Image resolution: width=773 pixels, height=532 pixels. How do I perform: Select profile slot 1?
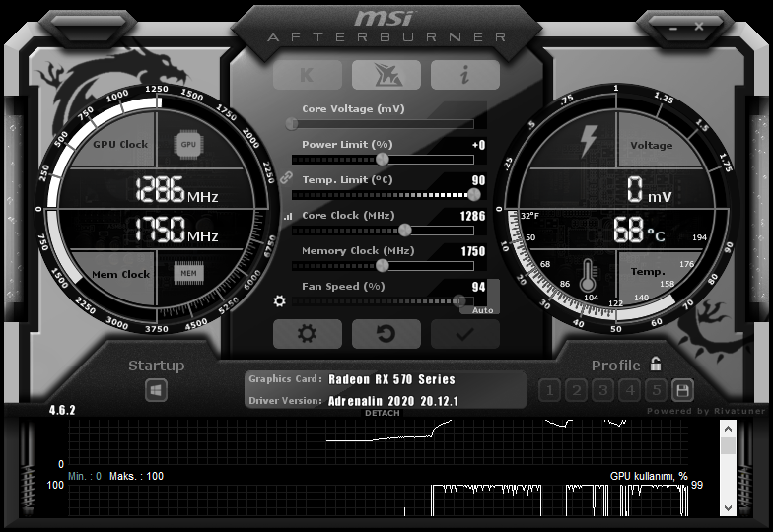point(549,391)
